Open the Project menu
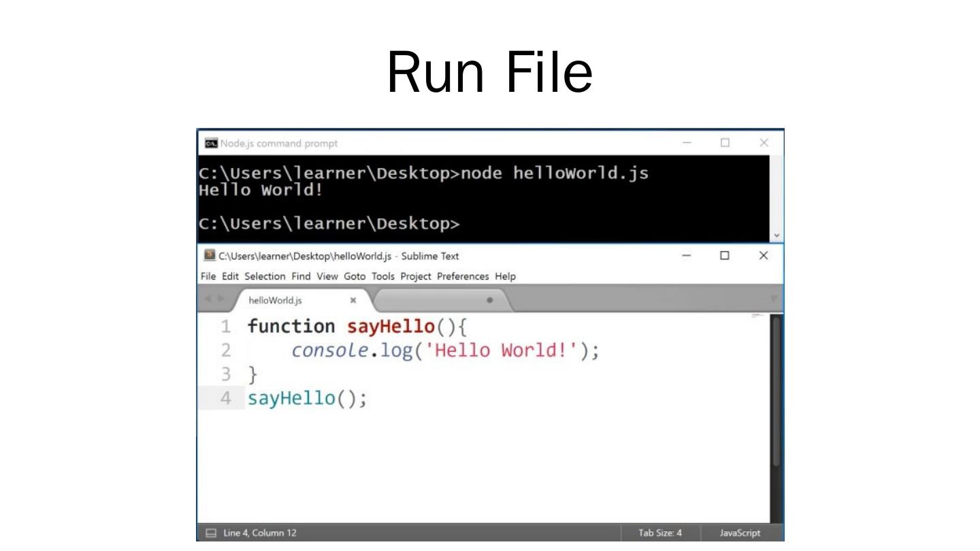Image resolution: width=980 pixels, height=551 pixels. pyautogui.click(x=416, y=276)
